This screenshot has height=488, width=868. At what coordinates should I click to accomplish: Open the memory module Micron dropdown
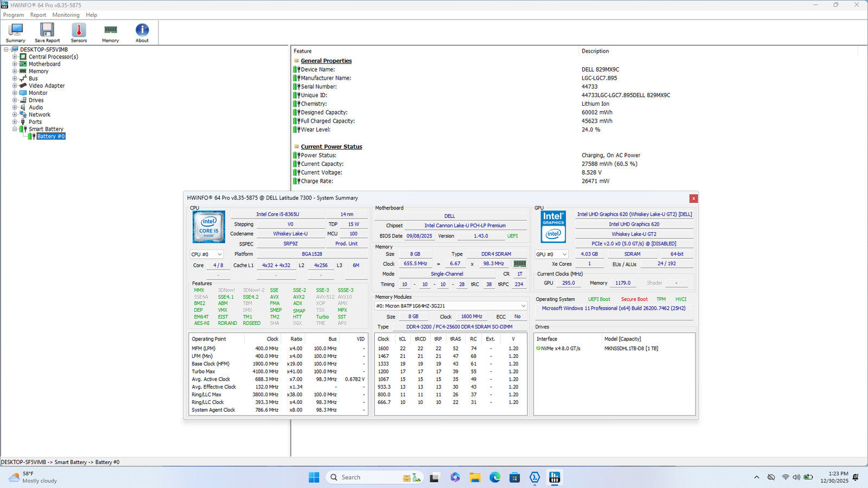point(451,306)
